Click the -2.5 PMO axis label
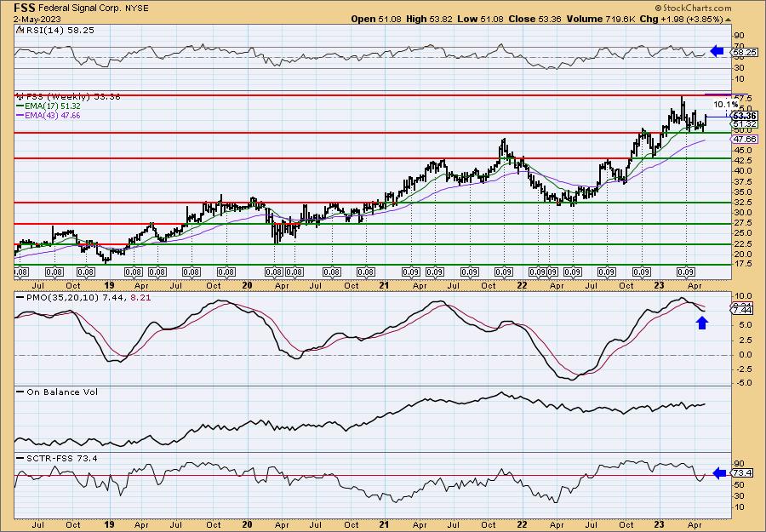 tap(743, 369)
